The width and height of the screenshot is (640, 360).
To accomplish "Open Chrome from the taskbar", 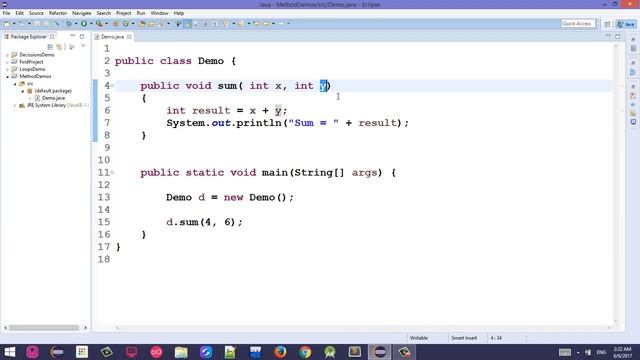I will coord(305,352).
